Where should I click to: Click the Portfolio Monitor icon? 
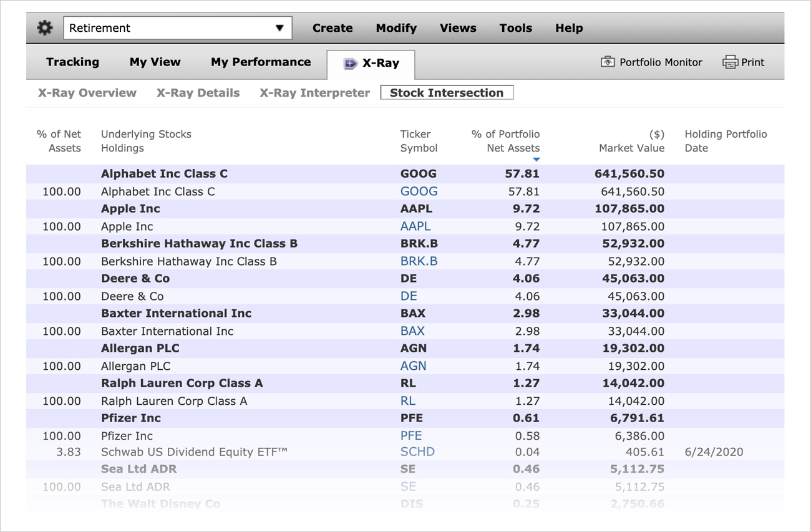(608, 62)
